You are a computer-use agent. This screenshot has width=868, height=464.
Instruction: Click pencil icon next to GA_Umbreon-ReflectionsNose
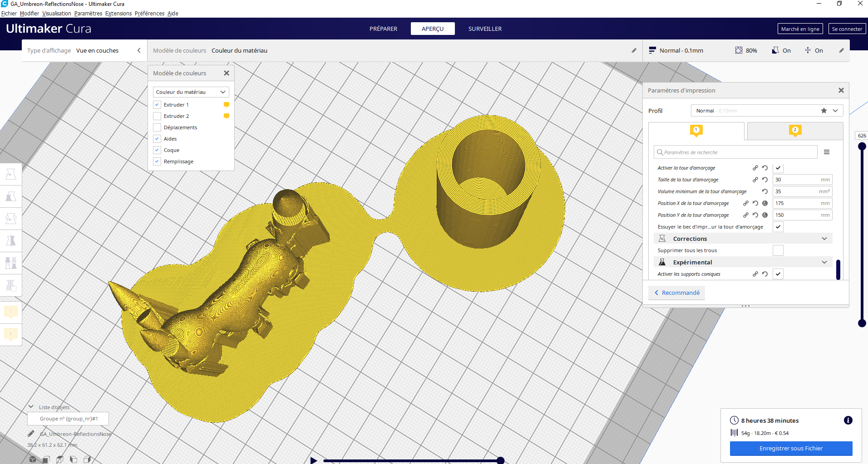[31, 434]
